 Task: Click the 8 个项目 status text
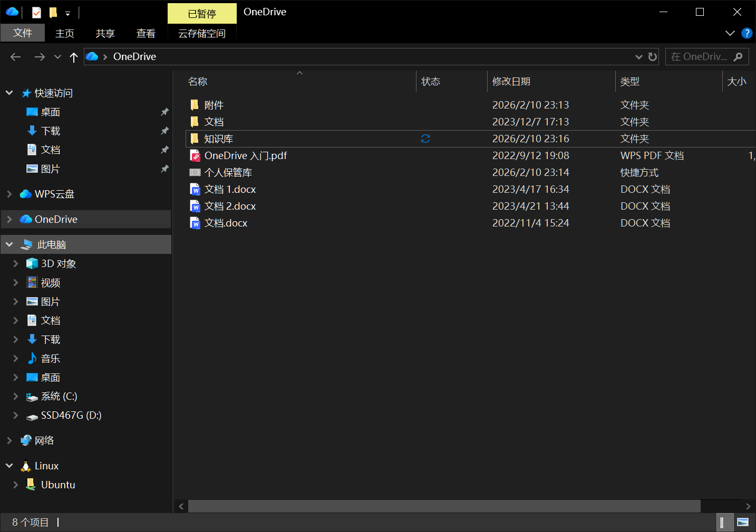[31, 522]
